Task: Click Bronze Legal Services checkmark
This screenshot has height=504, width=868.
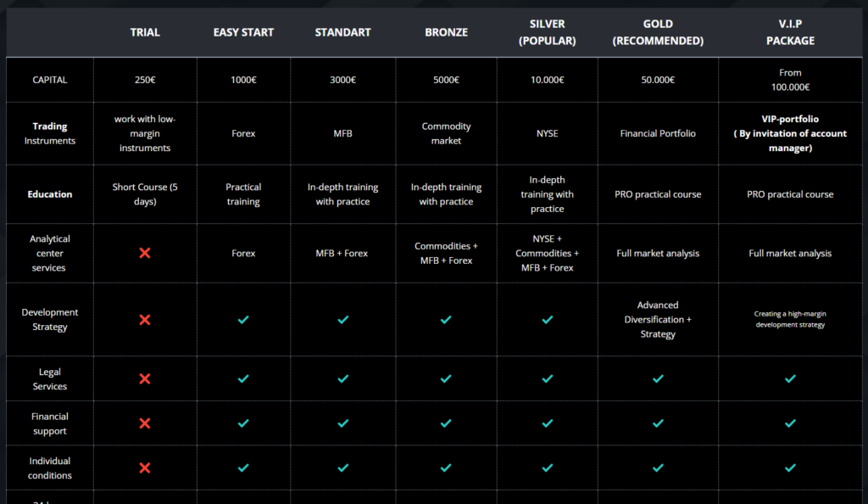Action: [446, 378]
